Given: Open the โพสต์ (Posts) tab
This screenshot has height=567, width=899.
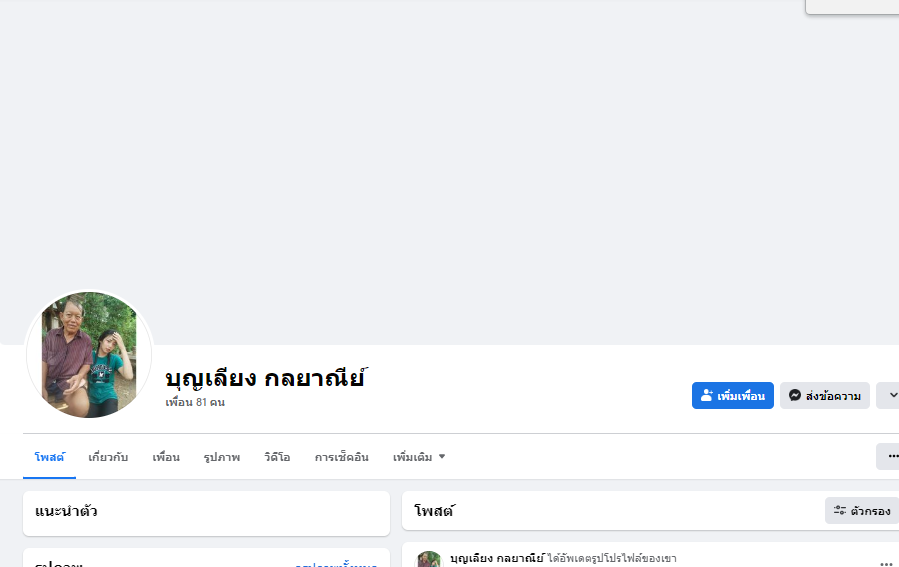Looking at the screenshot, I should [49, 457].
